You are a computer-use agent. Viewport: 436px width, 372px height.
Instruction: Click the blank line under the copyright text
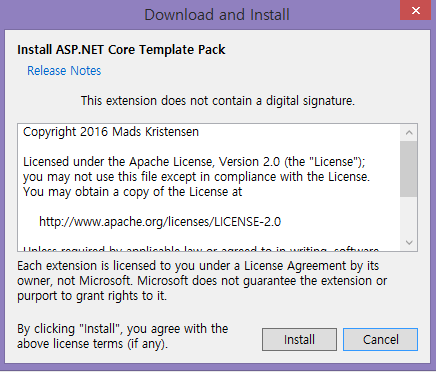pyautogui.click(x=210, y=147)
